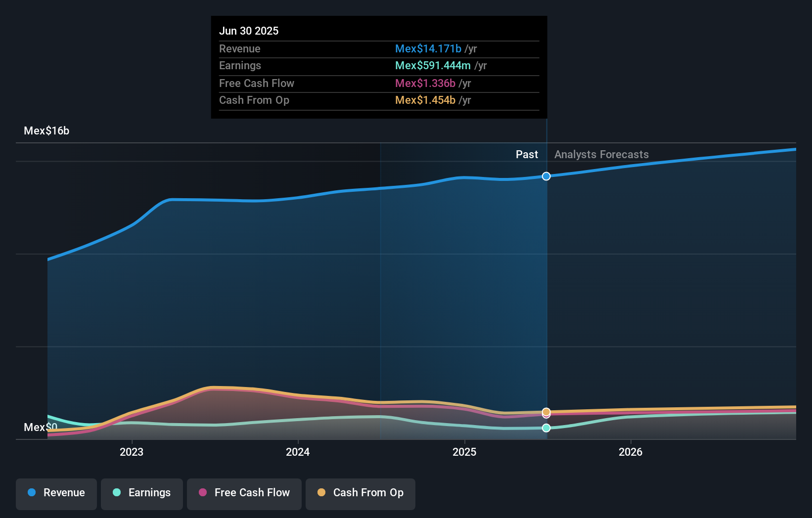This screenshot has height=518, width=812.
Task: Click the Revenue data point on blue line
Action: 546,176
